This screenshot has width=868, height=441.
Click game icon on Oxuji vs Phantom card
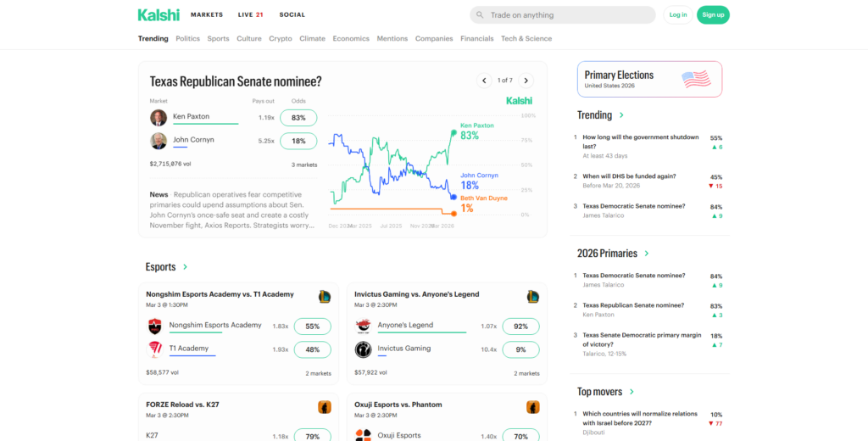coord(533,407)
